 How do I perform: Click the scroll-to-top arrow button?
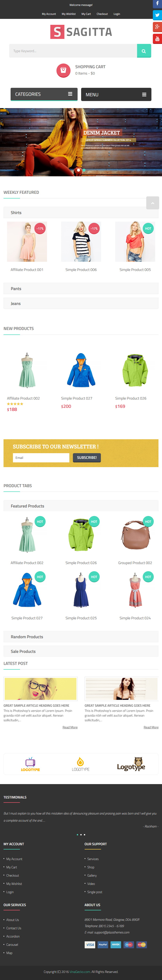(153, 203)
